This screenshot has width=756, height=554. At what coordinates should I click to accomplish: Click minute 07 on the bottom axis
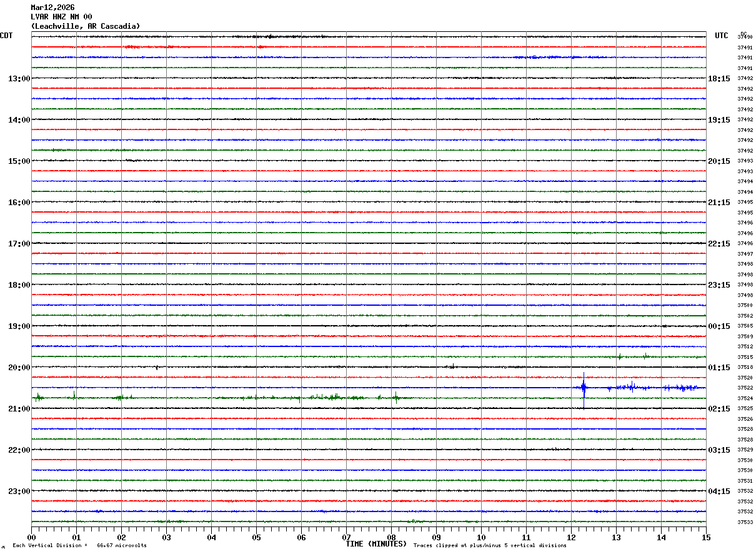point(346,537)
